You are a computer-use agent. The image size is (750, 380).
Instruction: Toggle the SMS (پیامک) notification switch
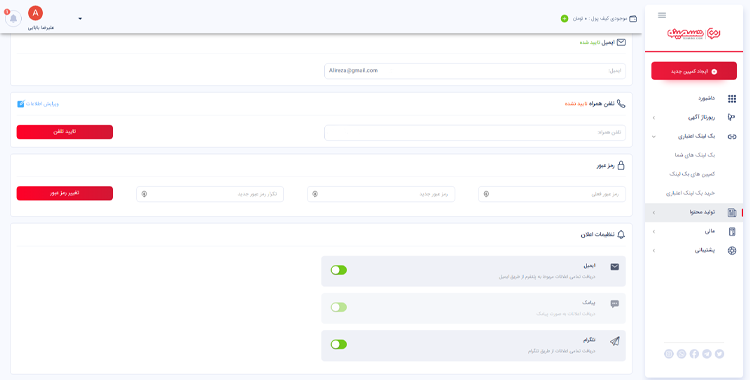point(339,307)
